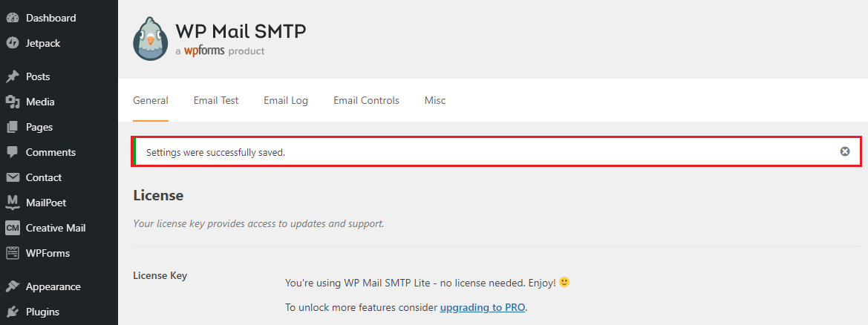Click the Media library icon
Viewport: 868px width, 325px height.
(13, 102)
